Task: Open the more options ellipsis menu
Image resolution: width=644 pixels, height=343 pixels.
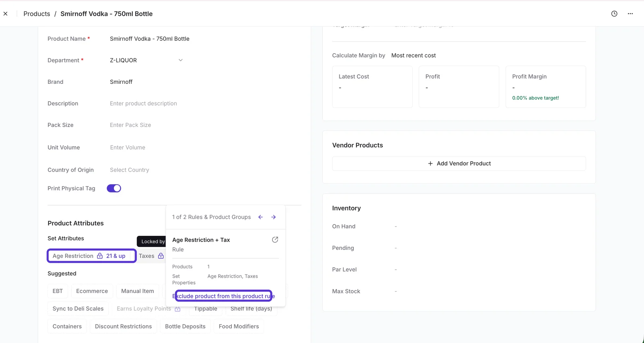Action: (630, 14)
